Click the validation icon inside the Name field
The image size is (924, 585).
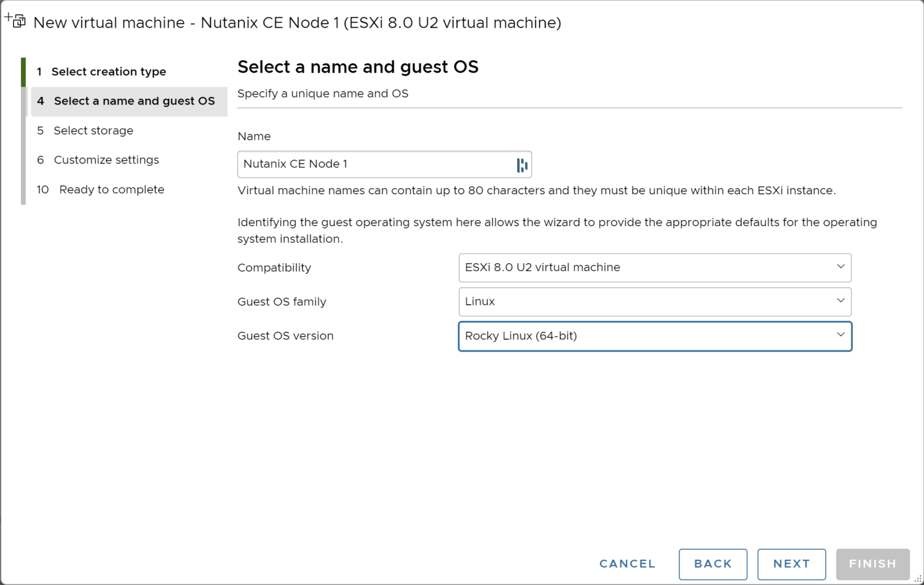click(522, 164)
